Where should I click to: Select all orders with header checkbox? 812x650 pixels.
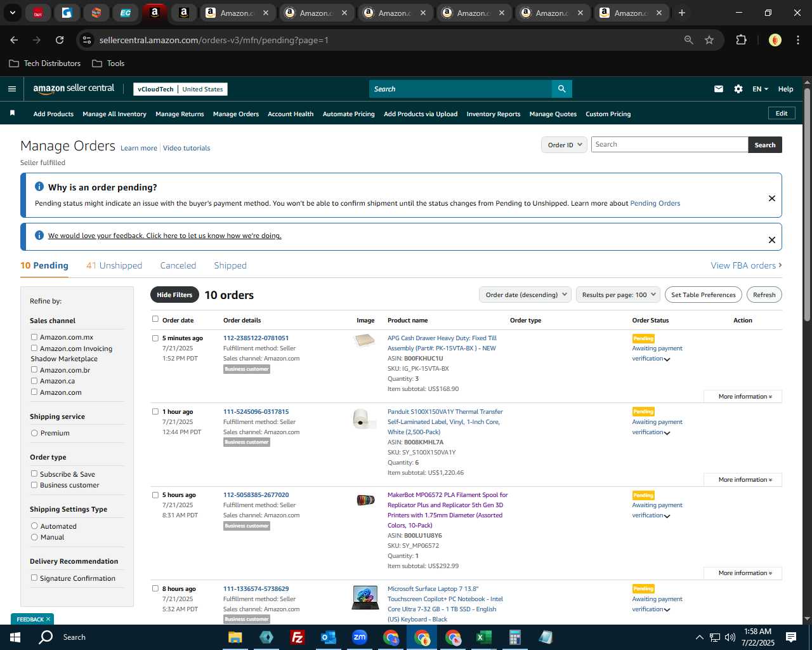point(155,319)
